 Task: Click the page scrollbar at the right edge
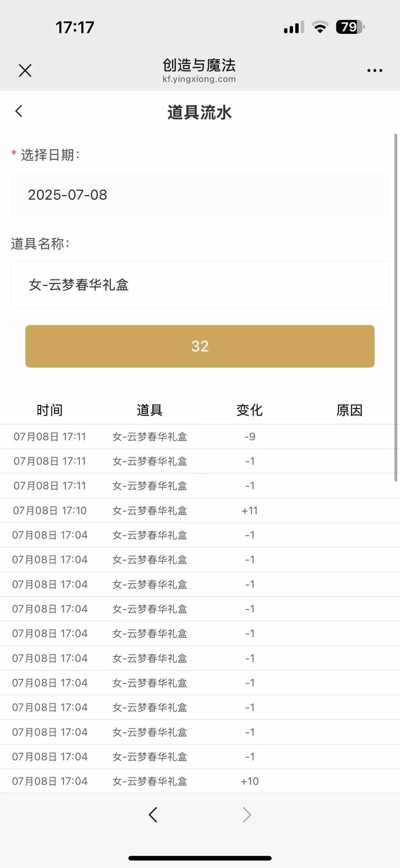(x=396, y=307)
